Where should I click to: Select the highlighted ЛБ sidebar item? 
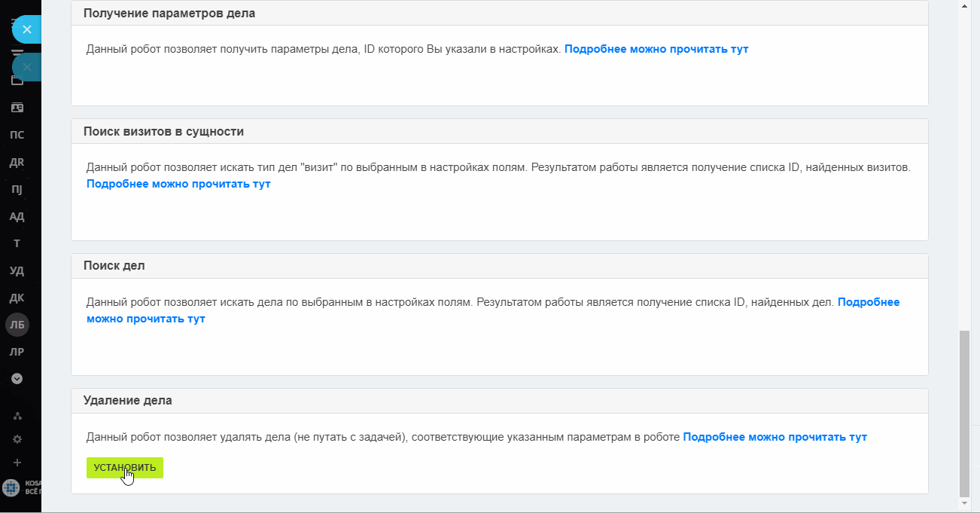[17, 325]
